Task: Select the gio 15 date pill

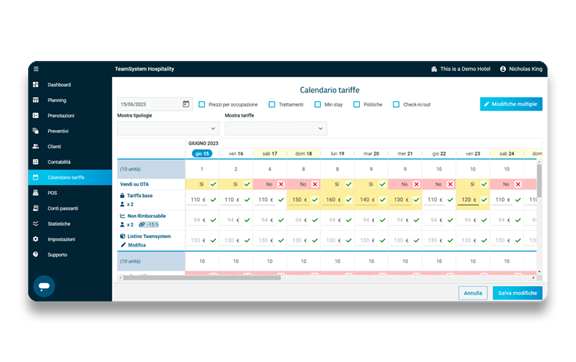Action: click(x=202, y=154)
